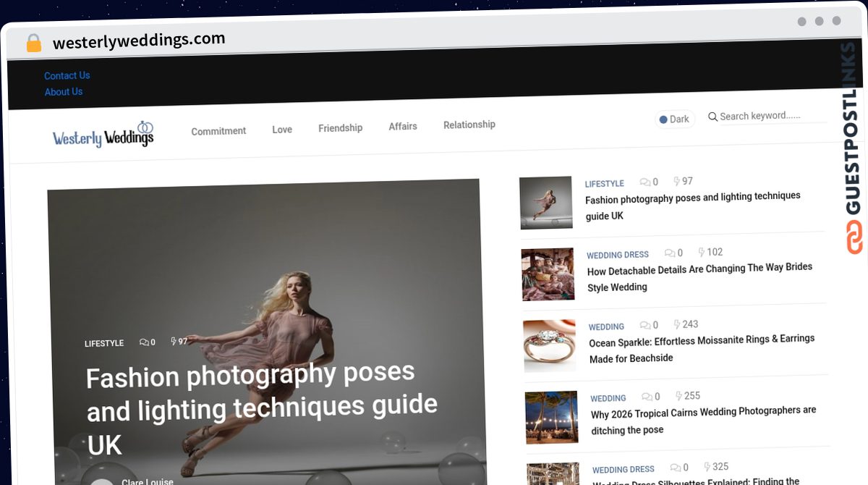This screenshot has width=868, height=485.
Task: Click WEDDING DRESS category above Detachable Details
Action: (x=618, y=255)
